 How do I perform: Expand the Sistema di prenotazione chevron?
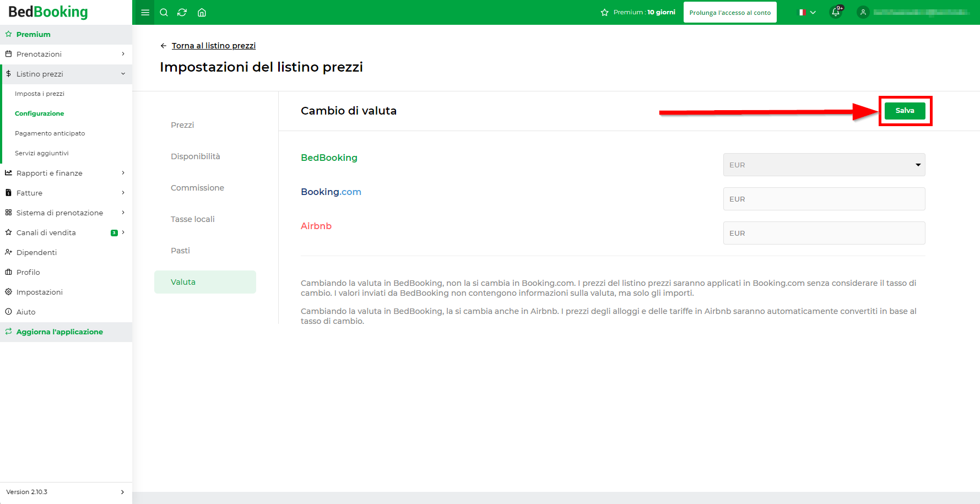click(123, 213)
